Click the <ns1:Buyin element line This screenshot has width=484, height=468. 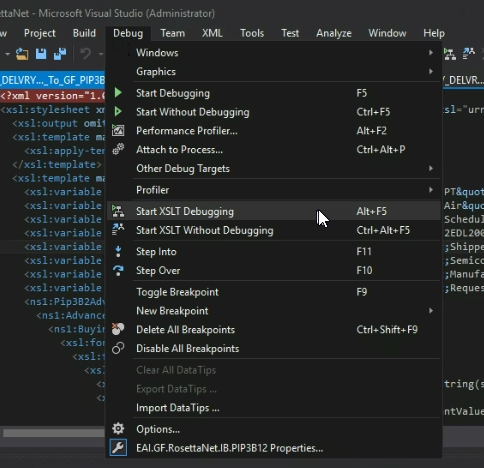(77, 329)
